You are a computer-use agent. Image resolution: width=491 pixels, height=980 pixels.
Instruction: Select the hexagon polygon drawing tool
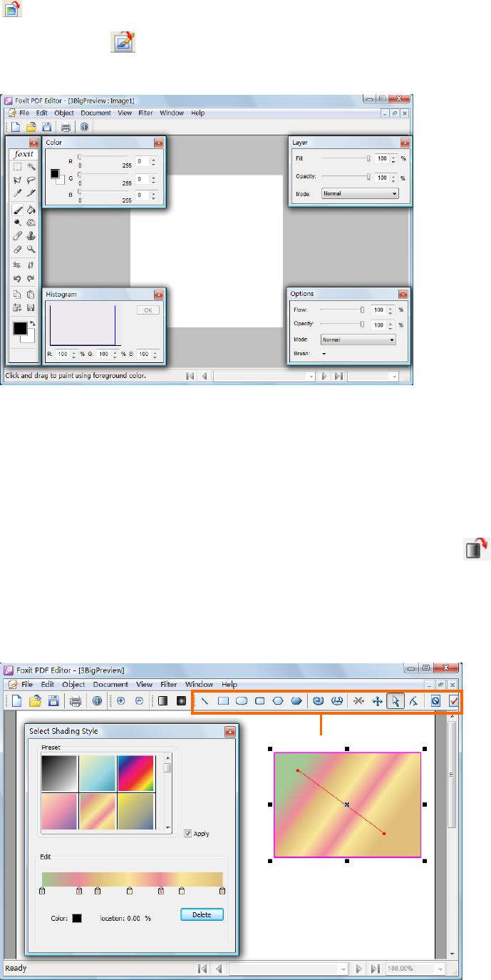coord(278,700)
